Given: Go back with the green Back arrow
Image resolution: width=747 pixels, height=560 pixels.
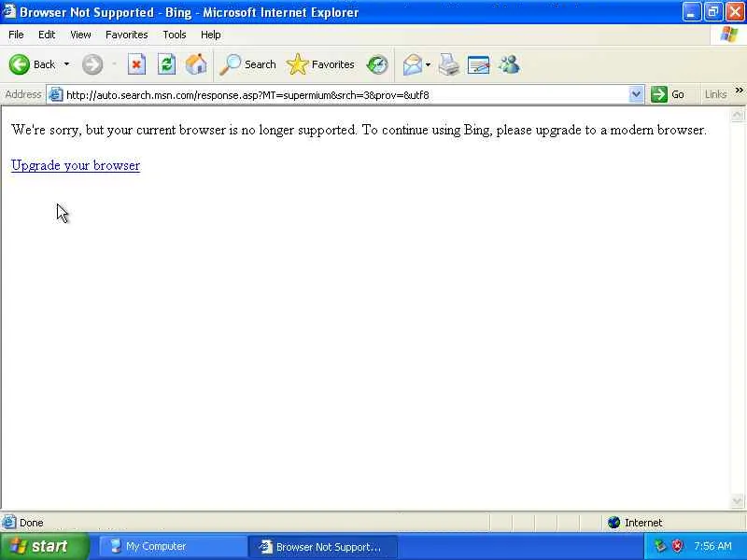Looking at the screenshot, I should point(33,64).
